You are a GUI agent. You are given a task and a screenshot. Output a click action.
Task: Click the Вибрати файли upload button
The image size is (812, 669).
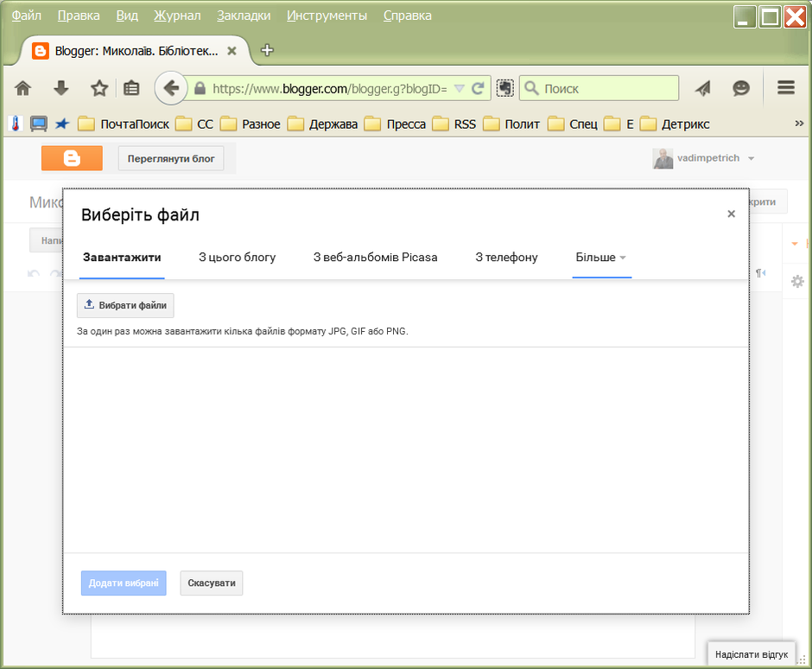[125, 306]
